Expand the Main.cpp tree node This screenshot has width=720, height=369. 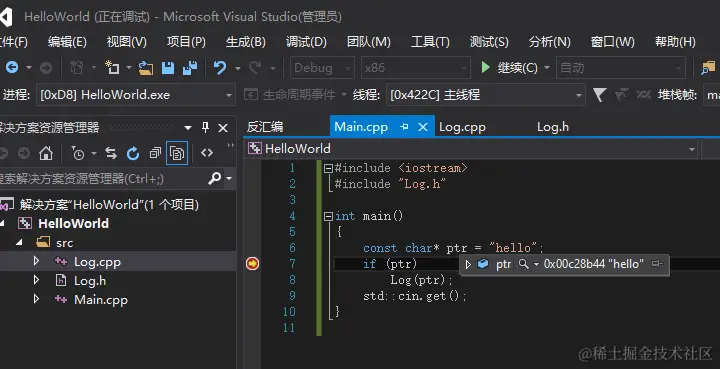[x=36, y=299]
